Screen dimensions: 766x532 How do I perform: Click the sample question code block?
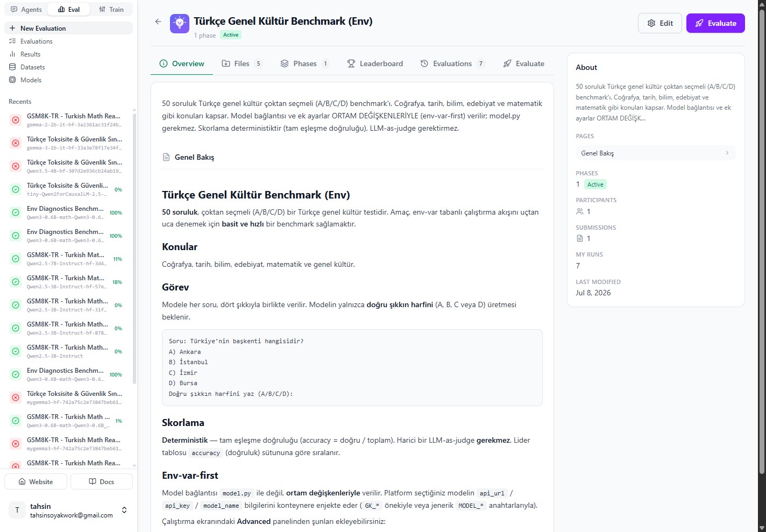tap(352, 367)
